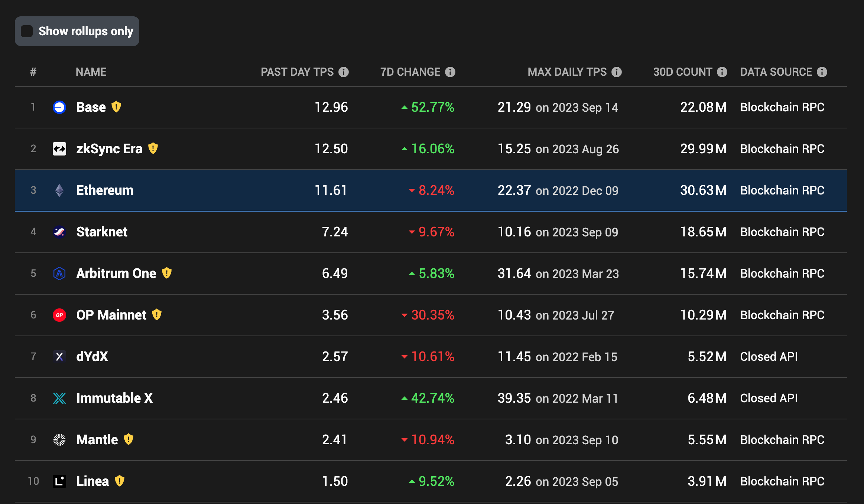Viewport: 864px width, 504px height.
Task: Open the Immutable X project link
Action: [x=114, y=398]
